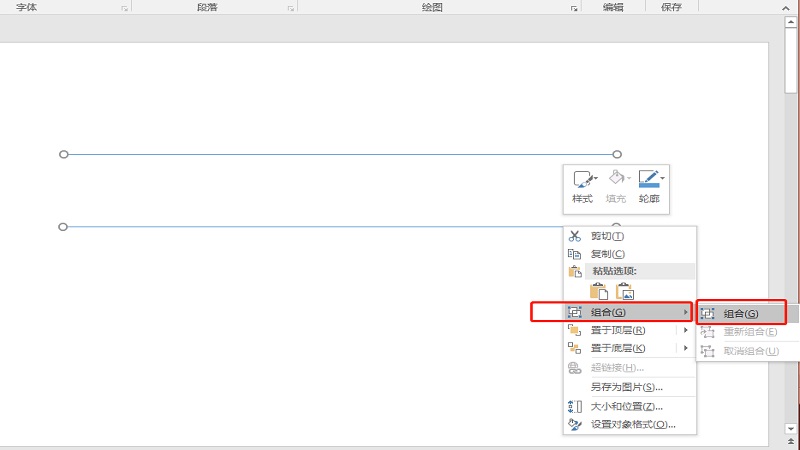The image size is (800, 450).
Task: Open 设置对象格式 (Format Object) pane
Action: (632, 424)
